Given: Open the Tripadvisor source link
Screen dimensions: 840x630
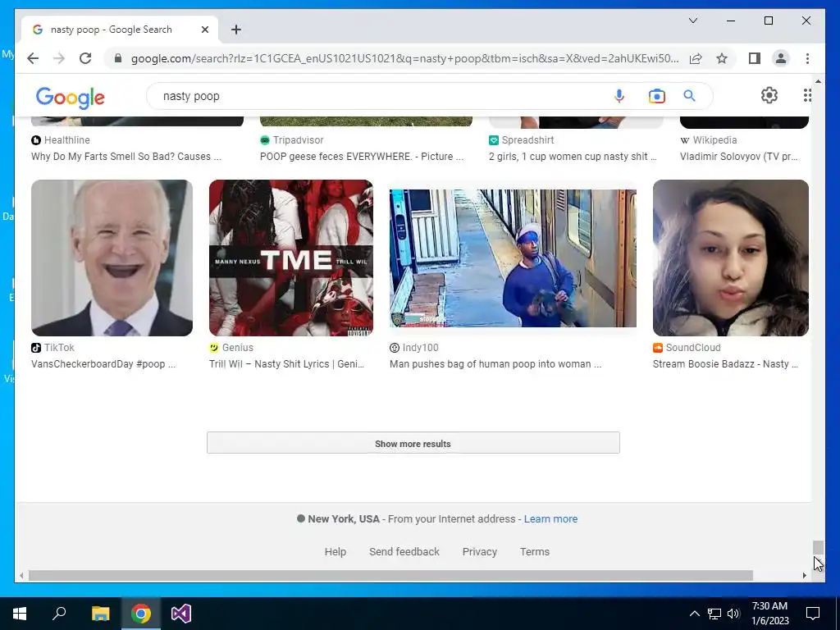Looking at the screenshot, I should click(292, 139).
